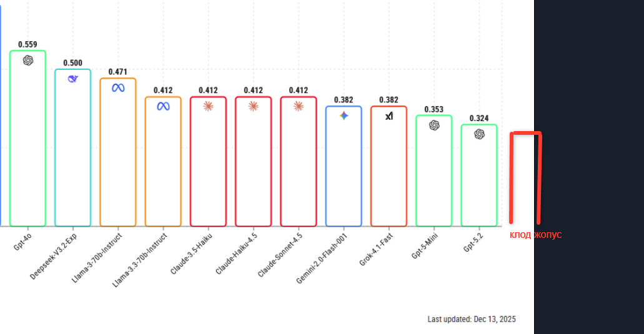Click OpenAI icon on the Gpt-5-Mini bar
This screenshot has height=334, width=644.
click(434, 125)
